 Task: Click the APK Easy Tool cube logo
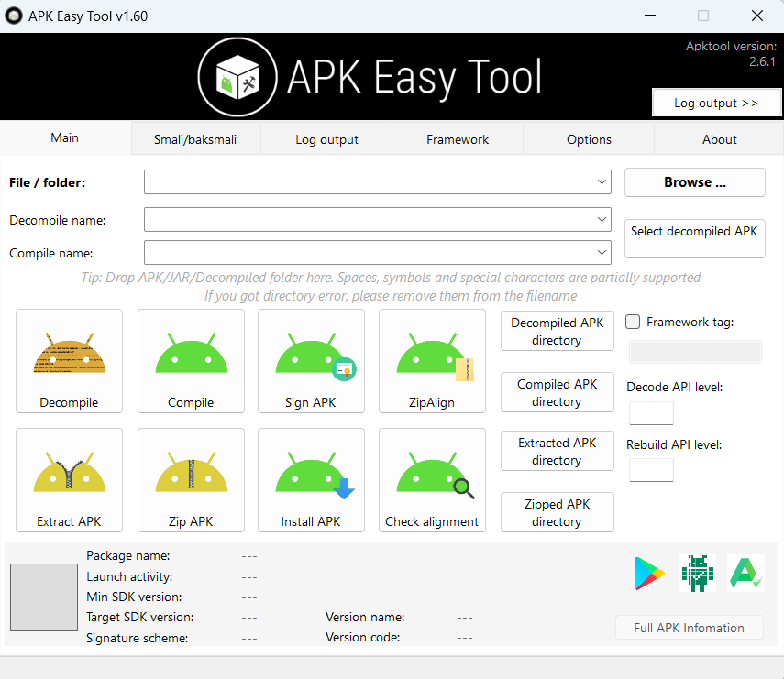(237, 77)
